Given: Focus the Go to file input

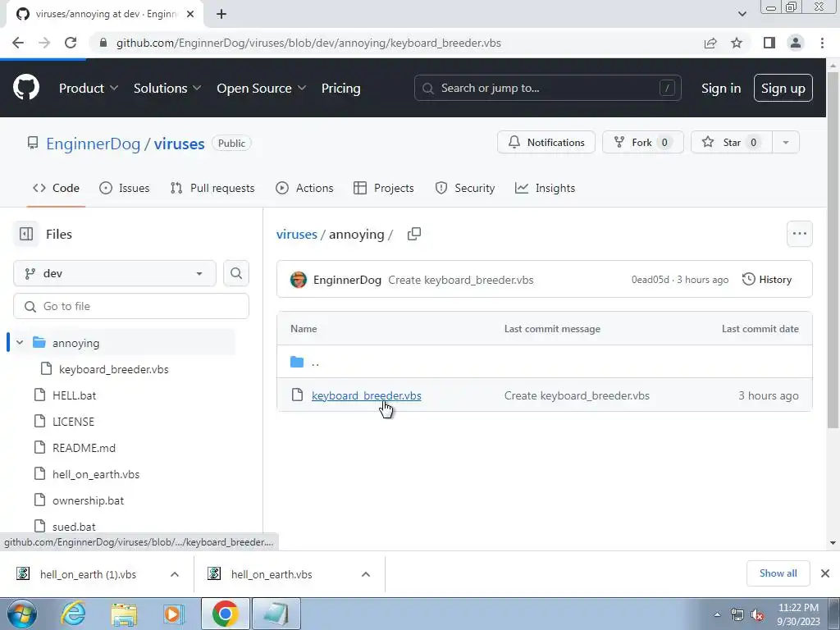Looking at the screenshot, I should tap(131, 306).
